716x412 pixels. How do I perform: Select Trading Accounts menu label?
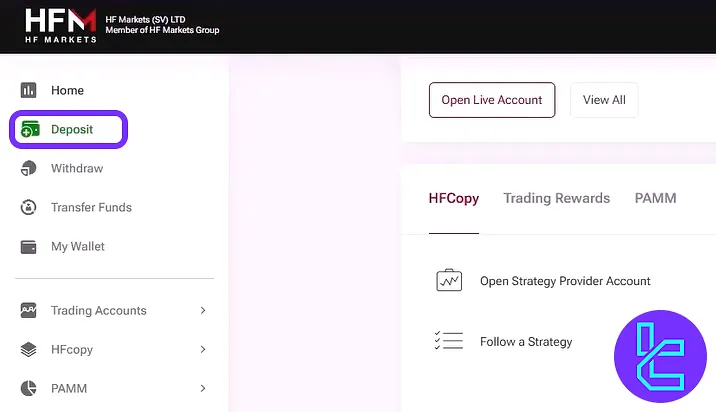tap(99, 311)
